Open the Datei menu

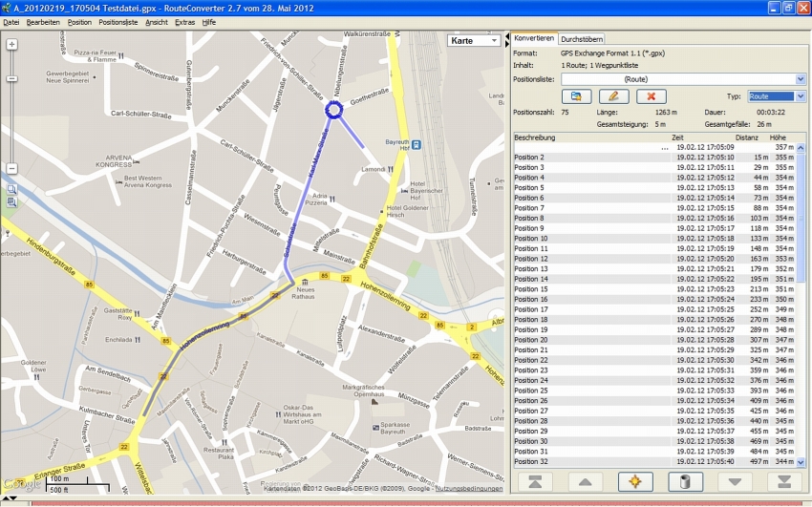pos(11,22)
